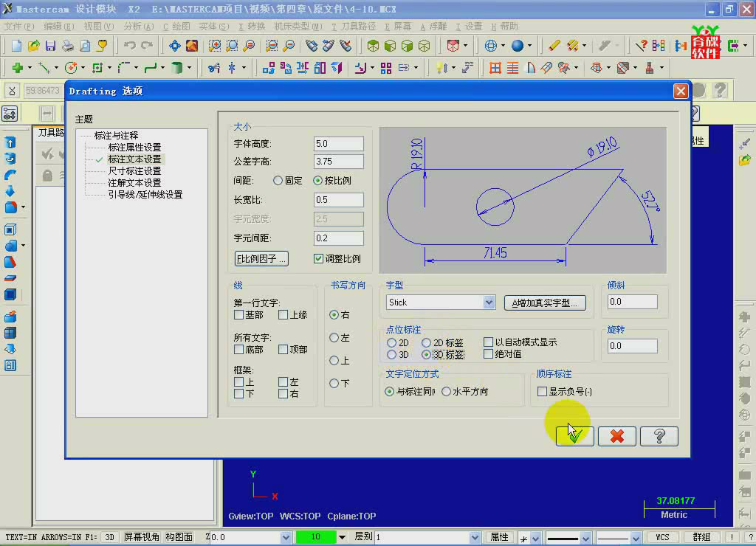
Task: Click the red grid surface icon
Action: click(x=495, y=68)
